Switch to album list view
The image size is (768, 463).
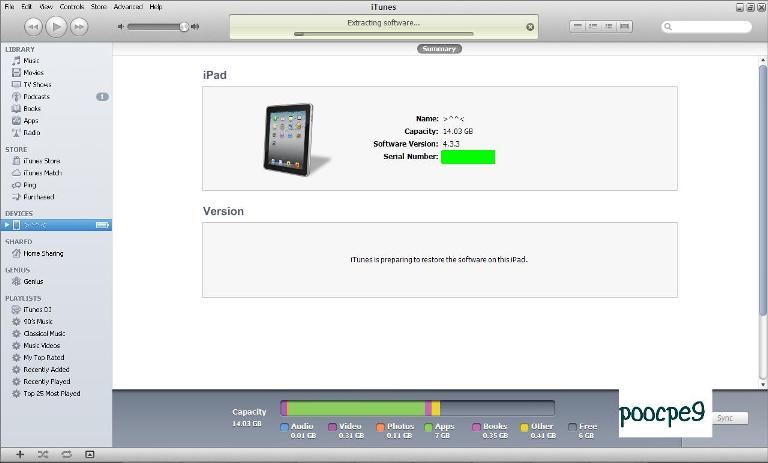pyautogui.click(x=593, y=26)
